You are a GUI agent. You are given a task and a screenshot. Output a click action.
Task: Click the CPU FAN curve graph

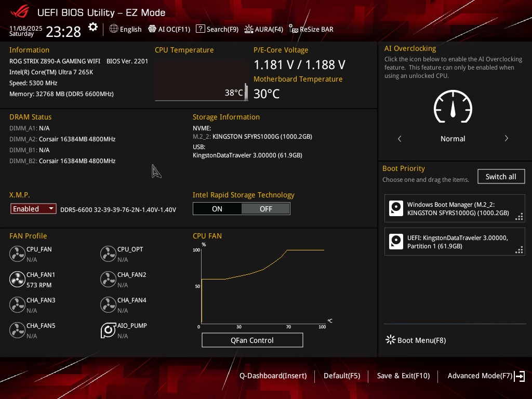[262, 286]
